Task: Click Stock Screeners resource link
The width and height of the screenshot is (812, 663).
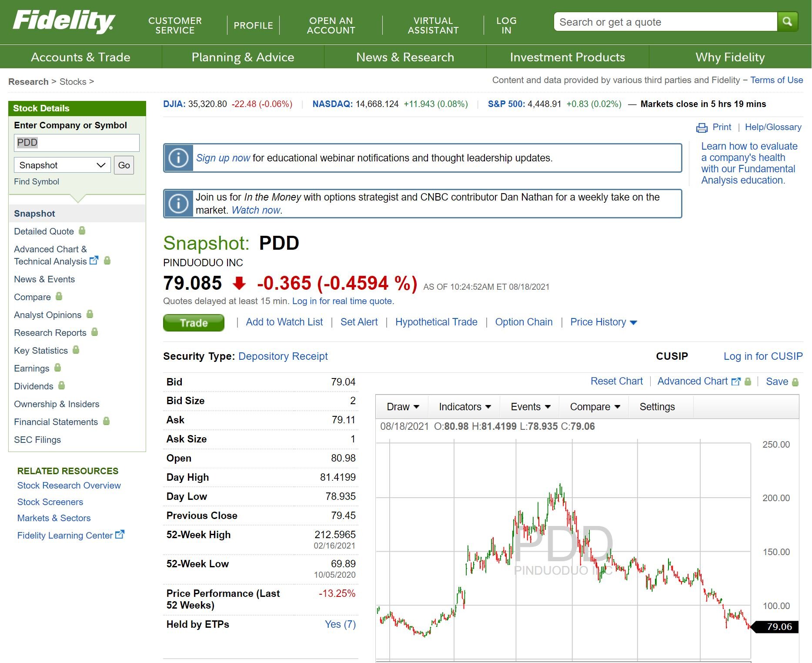Action: [x=50, y=502]
